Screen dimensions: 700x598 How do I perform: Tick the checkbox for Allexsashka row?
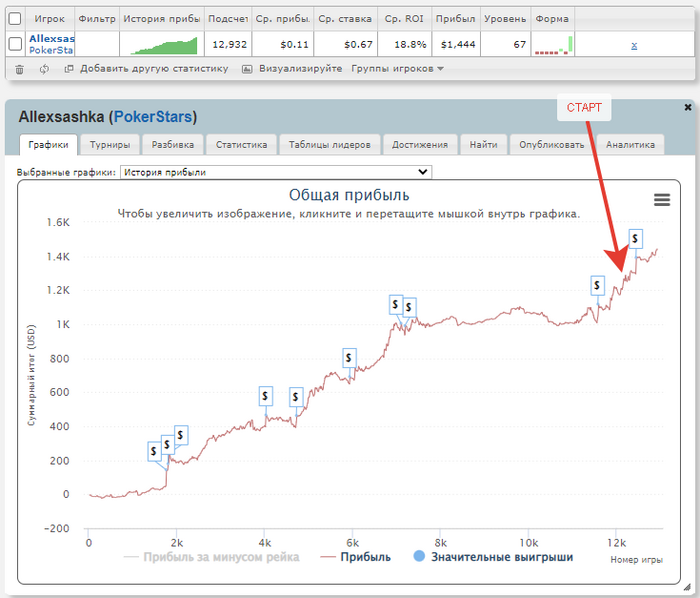pos(15,44)
